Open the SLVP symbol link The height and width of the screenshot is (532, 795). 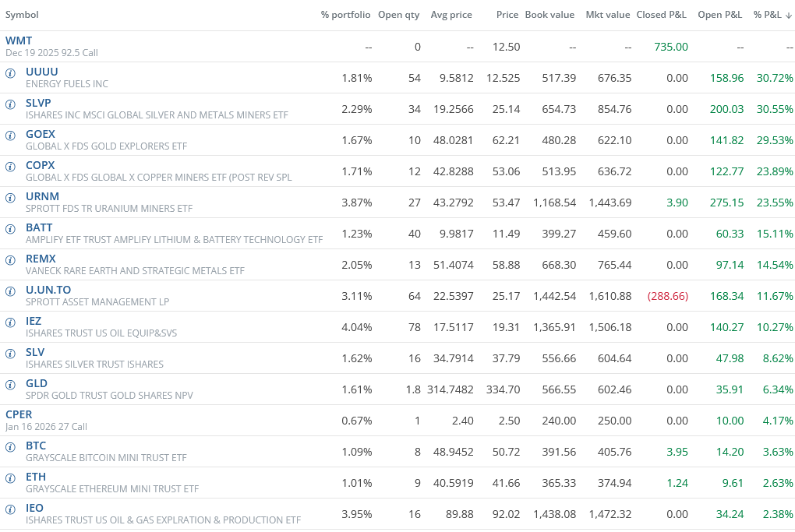tap(38, 103)
